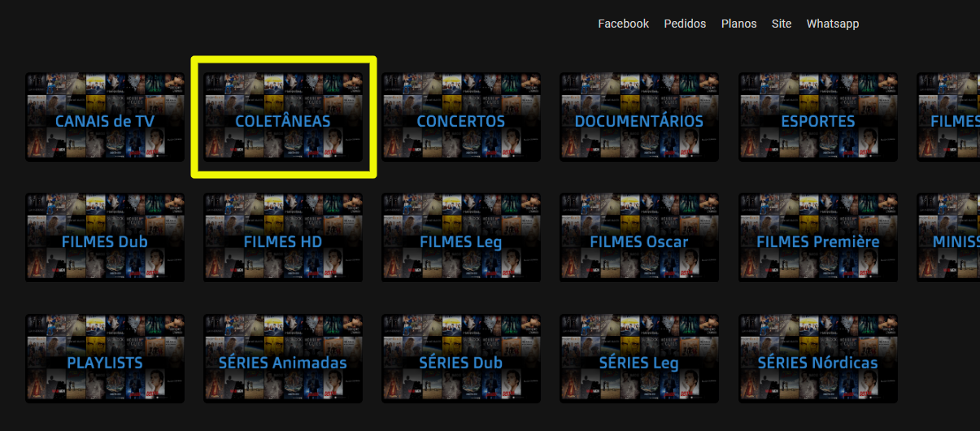Open the Site link

782,24
